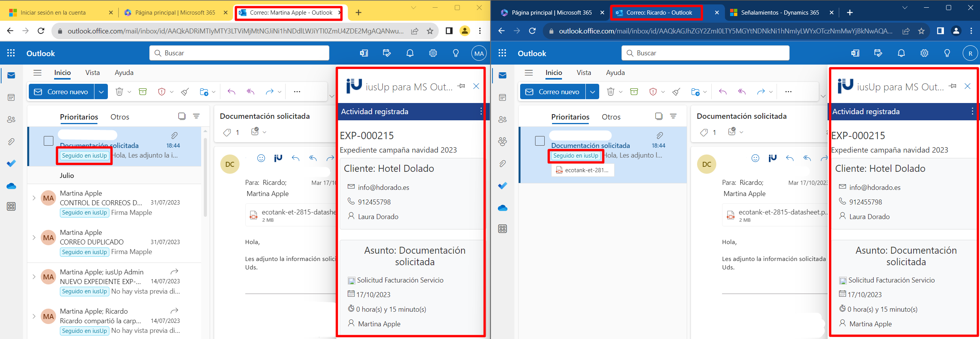The width and height of the screenshot is (980, 339).
Task: Click trash delete icon in left window toolbar
Action: pyautogui.click(x=119, y=92)
